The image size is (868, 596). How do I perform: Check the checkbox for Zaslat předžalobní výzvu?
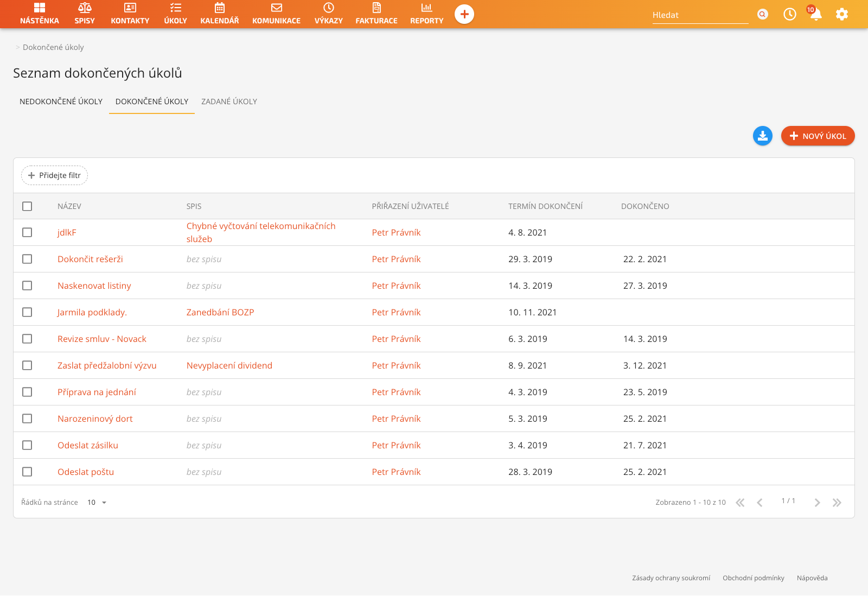click(27, 365)
